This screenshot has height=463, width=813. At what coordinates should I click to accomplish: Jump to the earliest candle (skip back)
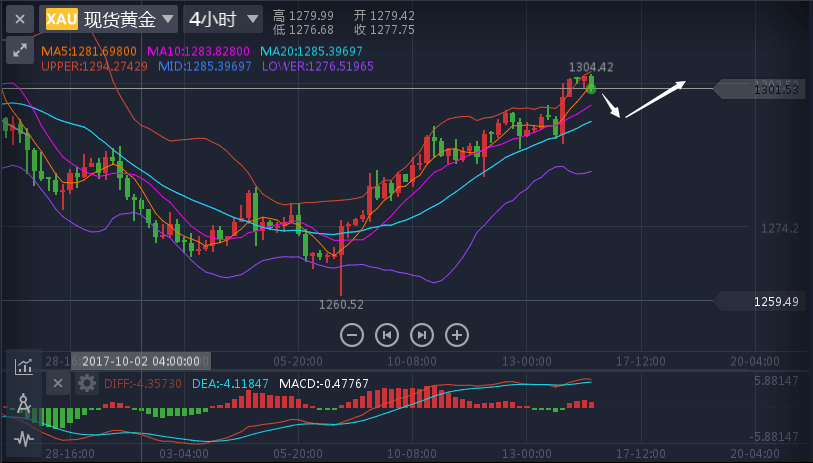click(386, 334)
